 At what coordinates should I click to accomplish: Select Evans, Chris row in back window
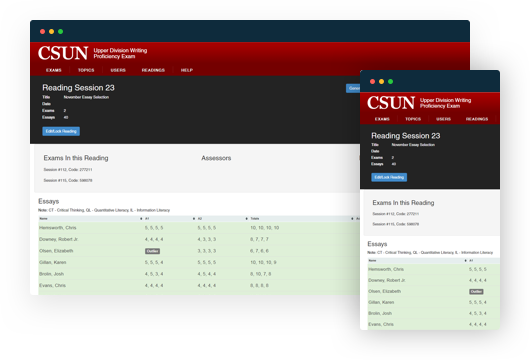pyautogui.click(x=199, y=286)
